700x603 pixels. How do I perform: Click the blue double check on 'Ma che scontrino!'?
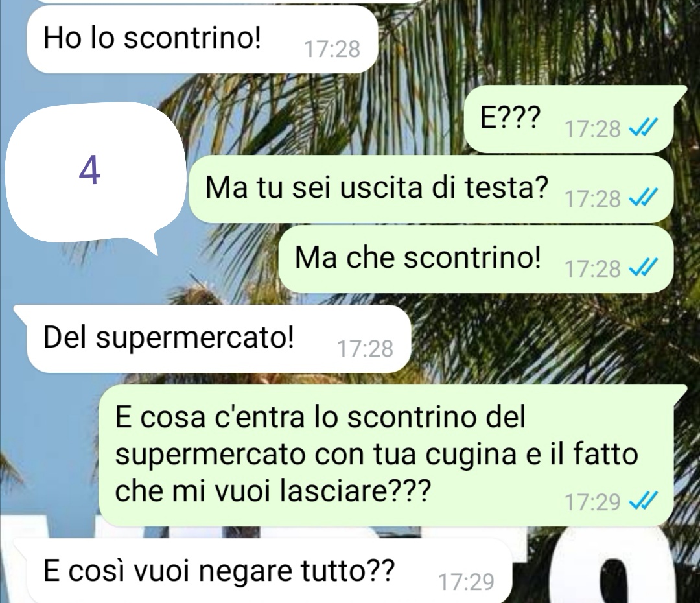point(643,268)
